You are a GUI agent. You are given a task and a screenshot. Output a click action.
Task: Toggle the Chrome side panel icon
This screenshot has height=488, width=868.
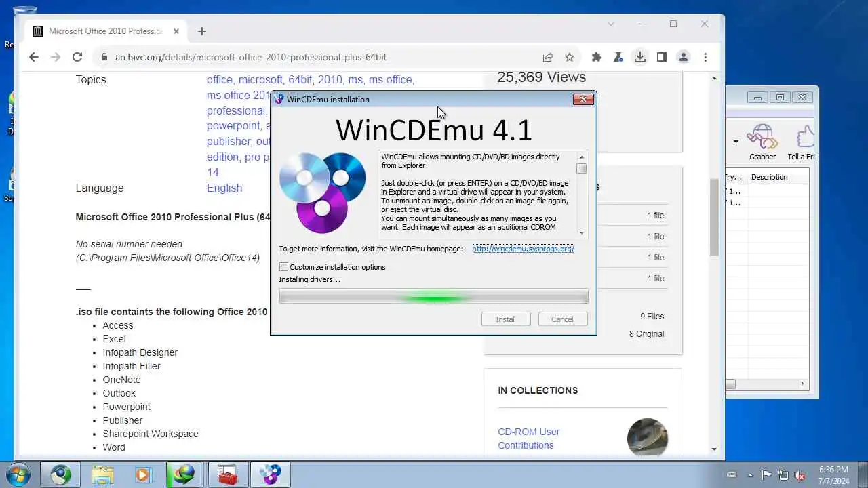[x=662, y=57]
